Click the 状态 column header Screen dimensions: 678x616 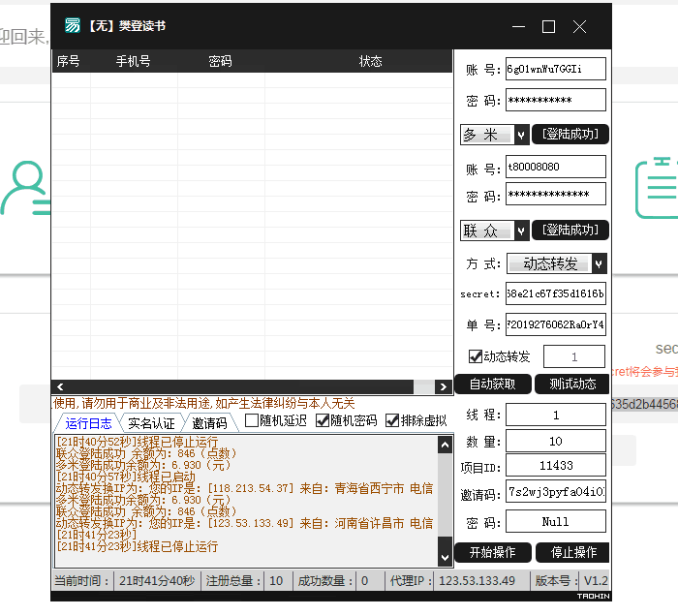click(x=371, y=61)
